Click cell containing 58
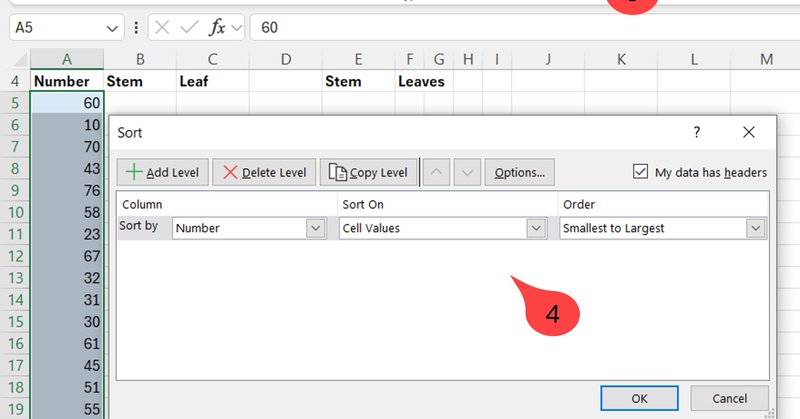This screenshot has width=800, height=419. coord(67,212)
